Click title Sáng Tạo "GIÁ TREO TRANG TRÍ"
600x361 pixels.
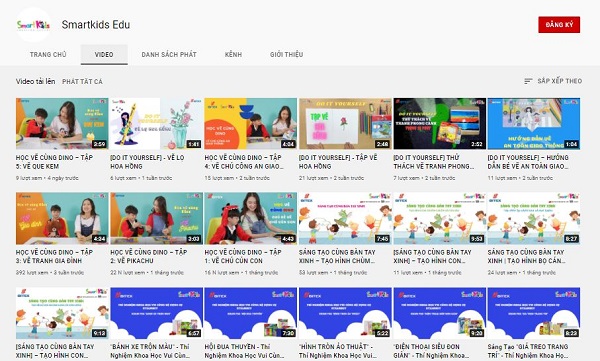pos(528,351)
